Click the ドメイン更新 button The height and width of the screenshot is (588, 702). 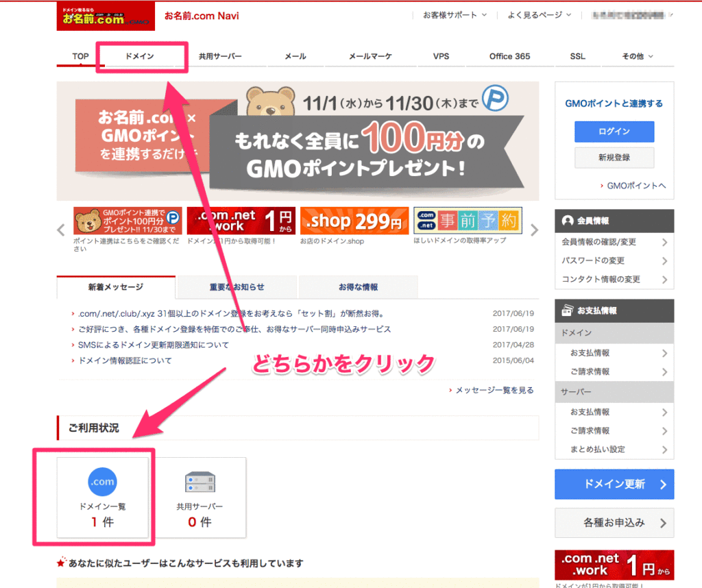click(x=614, y=485)
